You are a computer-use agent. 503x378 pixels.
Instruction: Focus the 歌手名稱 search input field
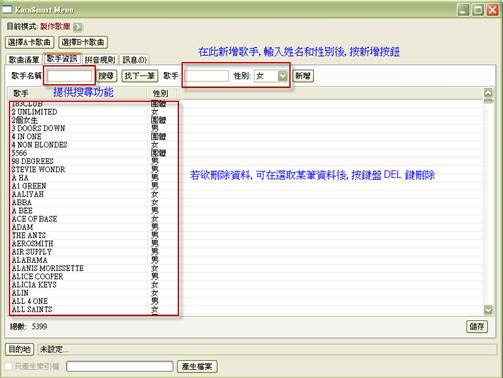[x=69, y=76]
